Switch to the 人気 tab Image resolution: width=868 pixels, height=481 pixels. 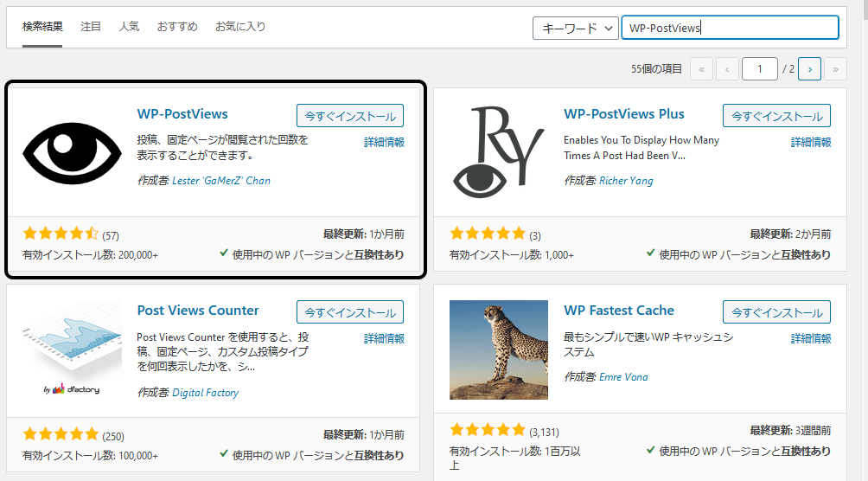point(129,27)
